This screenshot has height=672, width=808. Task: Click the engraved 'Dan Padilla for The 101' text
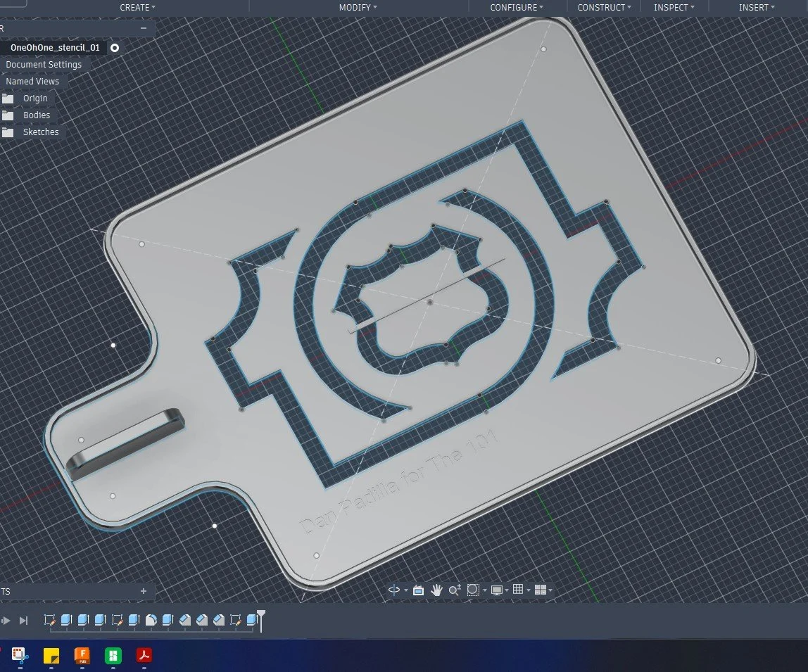click(x=399, y=482)
